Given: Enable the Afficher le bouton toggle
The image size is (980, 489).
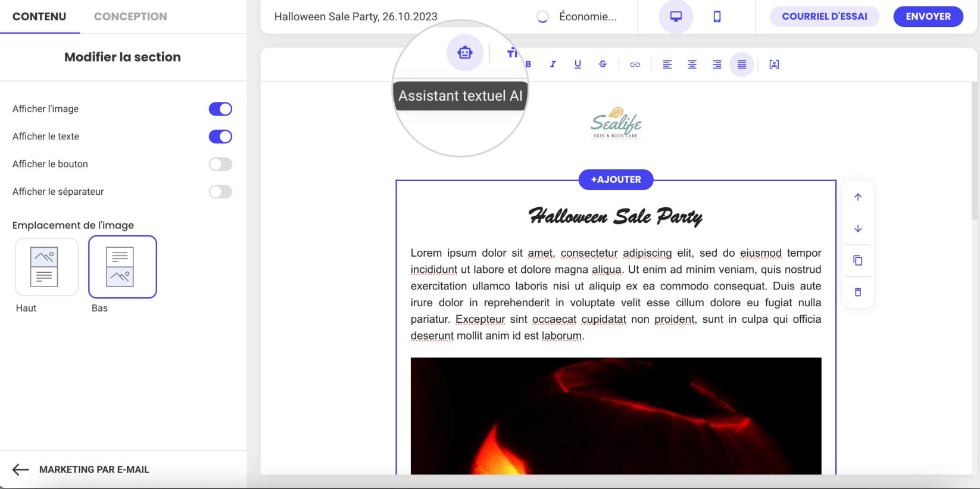Looking at the screenshot, I should (220, 164).
